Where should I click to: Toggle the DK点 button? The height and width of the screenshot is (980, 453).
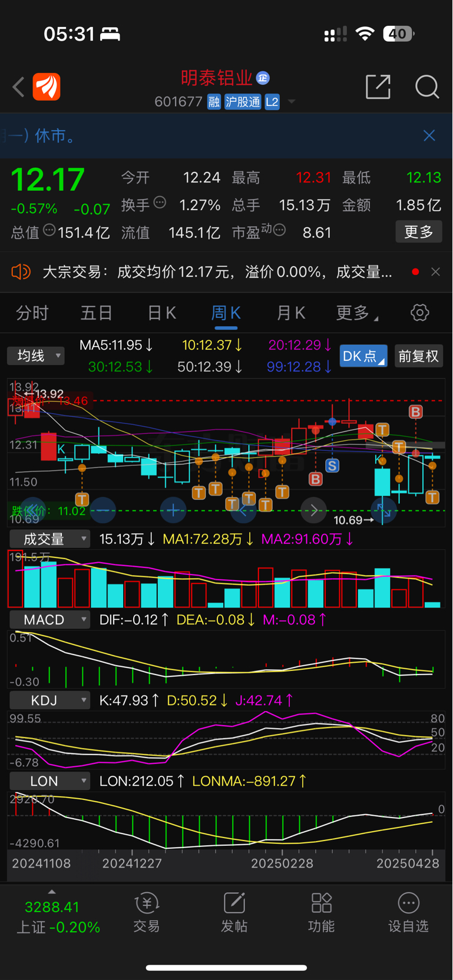click(x=363, y=356)
